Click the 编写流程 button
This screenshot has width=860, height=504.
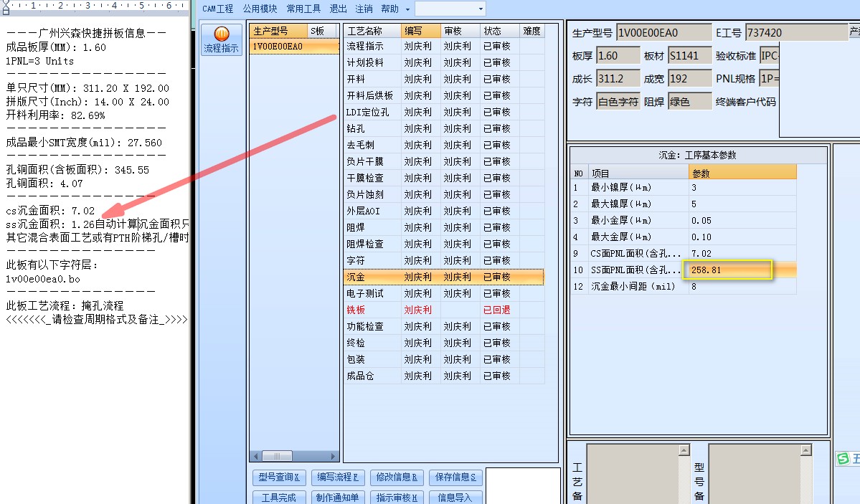click(337, 477)
